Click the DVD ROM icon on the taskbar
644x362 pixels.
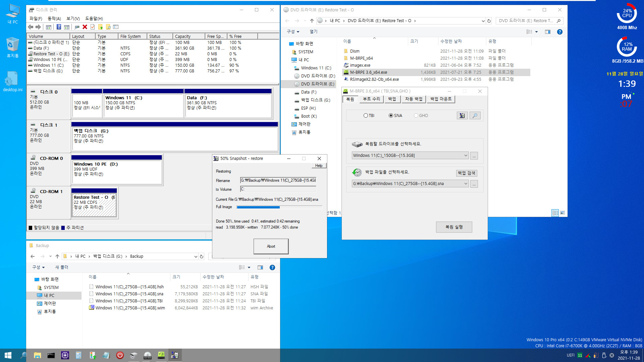tap(148, 355)
